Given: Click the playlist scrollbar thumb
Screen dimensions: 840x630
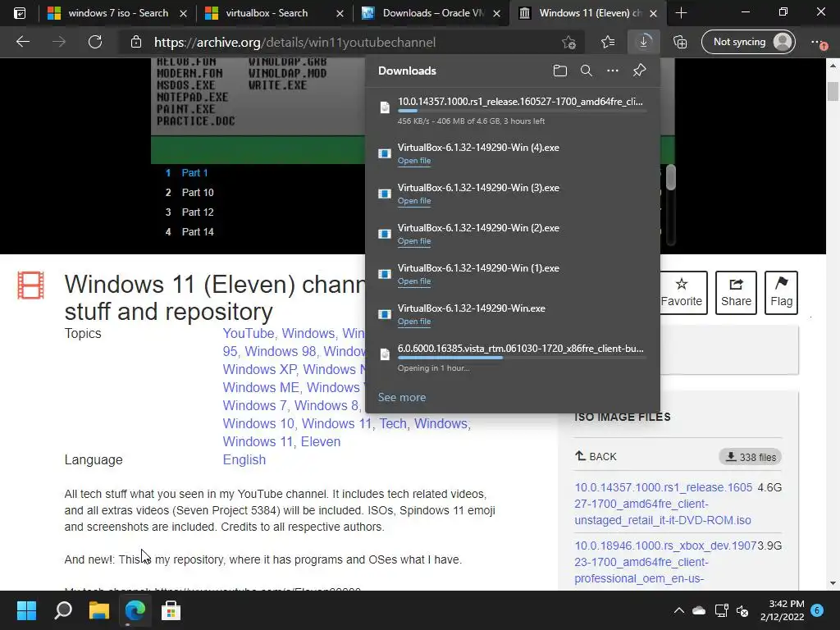Looking at the screenshot, I should click(x=671, y=177).
